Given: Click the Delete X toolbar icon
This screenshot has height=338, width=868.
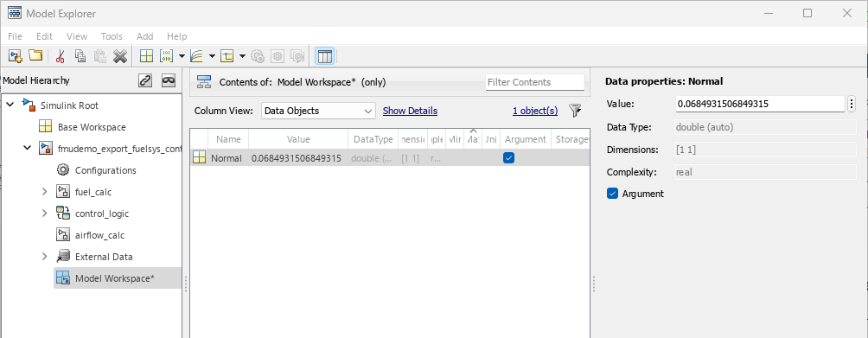Looking at the screenshot, I should click(x=120, y=56).
